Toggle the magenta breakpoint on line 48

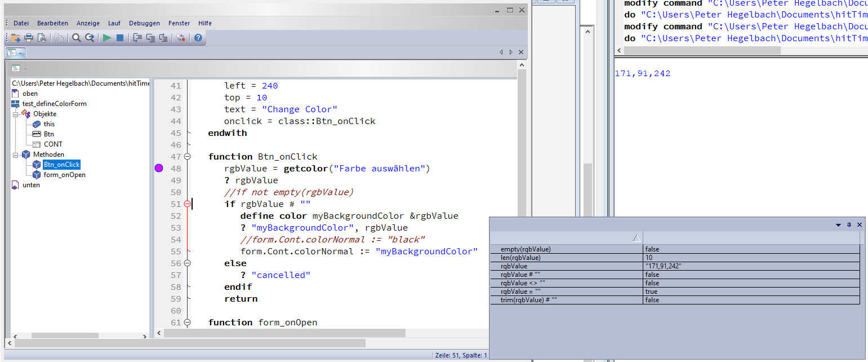[x=159, y=168]
